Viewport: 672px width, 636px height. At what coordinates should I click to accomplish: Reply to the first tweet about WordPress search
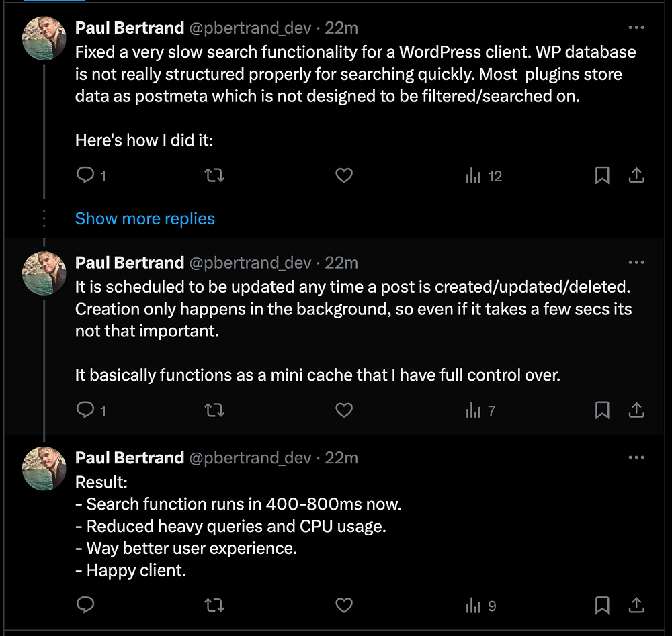pos(85,176)
